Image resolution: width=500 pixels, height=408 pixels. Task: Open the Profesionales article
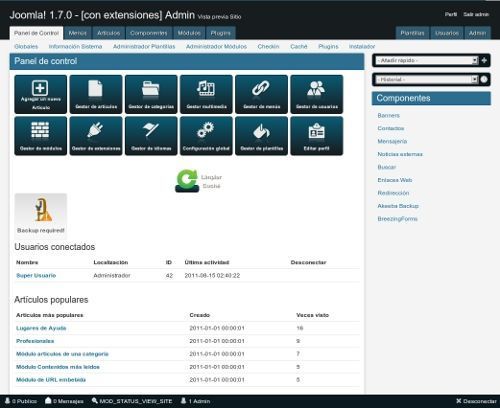pyautogui.click(x=35, y=341)
